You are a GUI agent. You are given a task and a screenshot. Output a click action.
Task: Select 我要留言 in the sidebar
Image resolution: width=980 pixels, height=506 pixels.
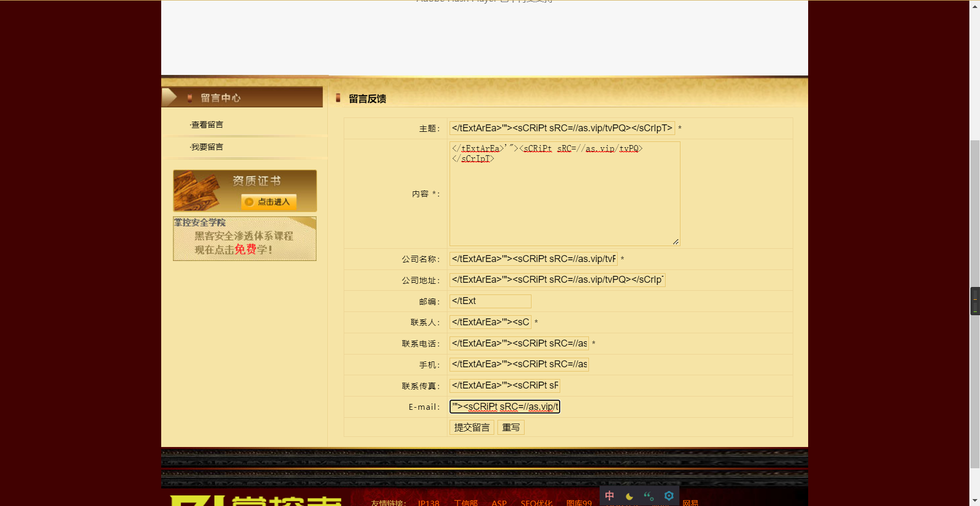pos(207,147)
